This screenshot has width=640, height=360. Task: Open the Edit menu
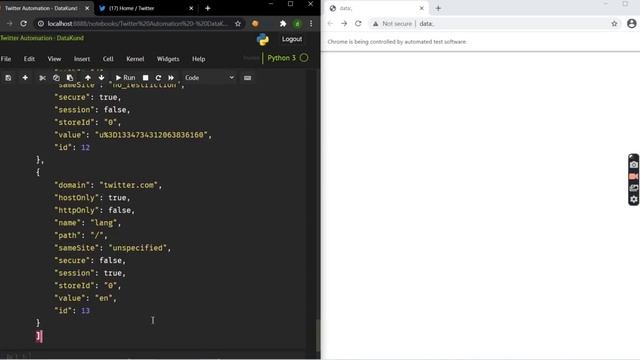(29, 59)
